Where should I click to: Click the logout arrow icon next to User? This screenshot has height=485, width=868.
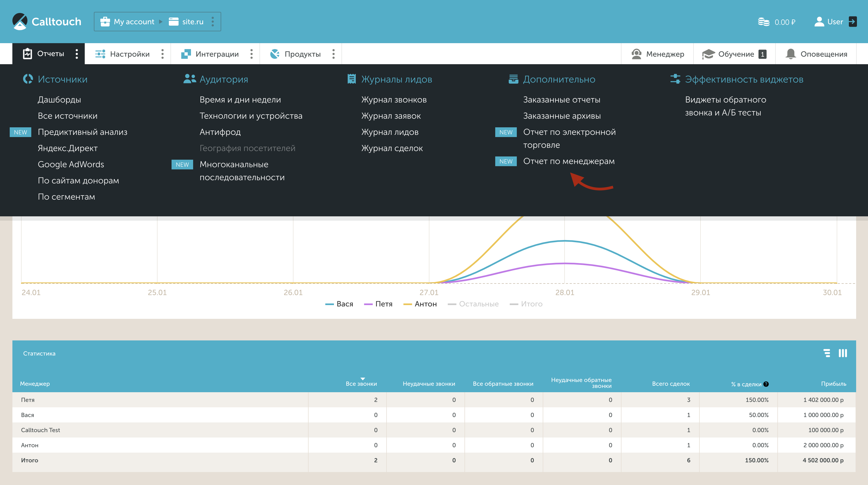(x=853, y=22)
